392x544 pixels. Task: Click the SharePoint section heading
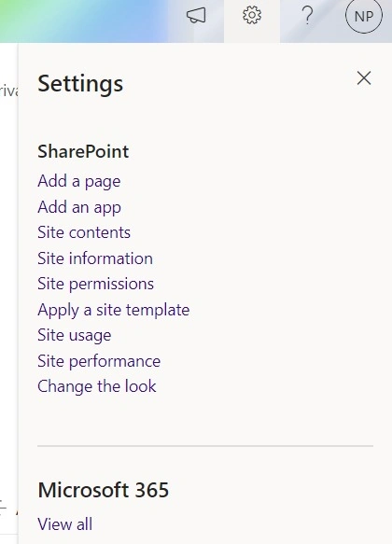[83, 151]
